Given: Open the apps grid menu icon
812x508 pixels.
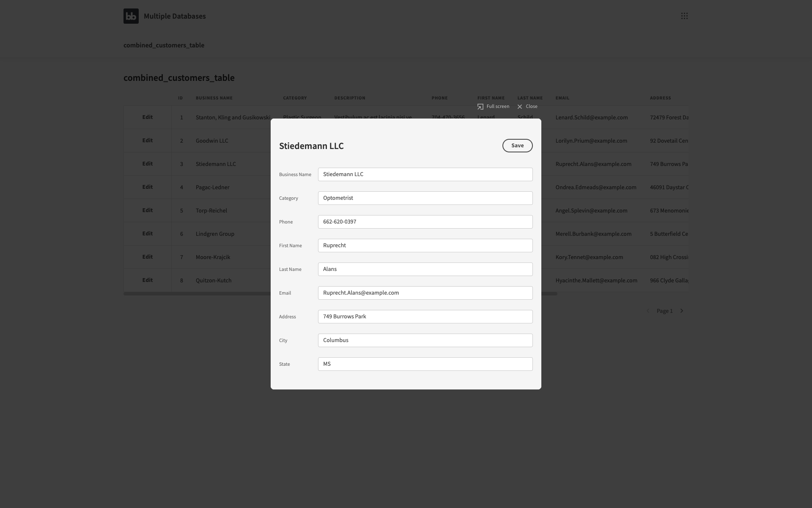Looking at the screenshot, I should pos(684,16).
